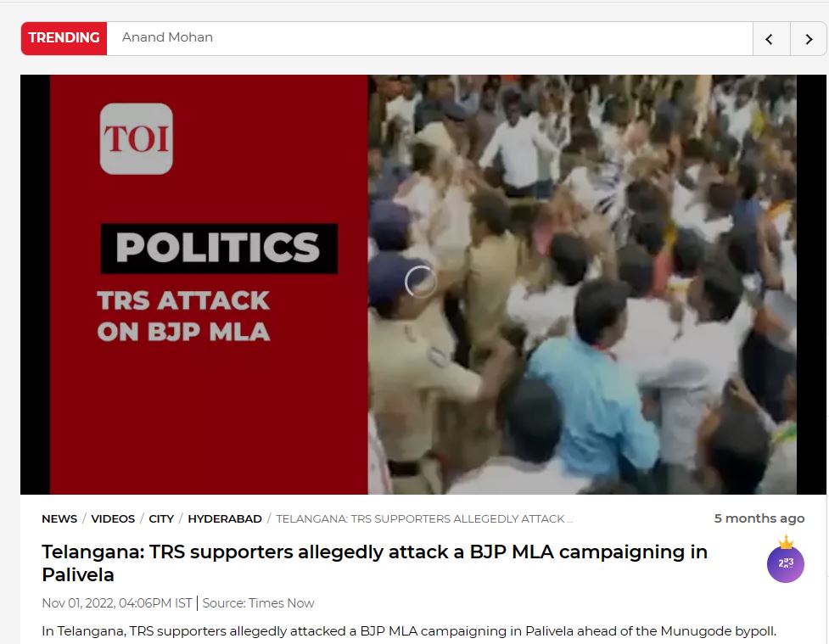Viewport: 829px width, 644px height.
Task: Click the TRS ATTACK ON BJP MLA caption
Action: pos(183,316)
